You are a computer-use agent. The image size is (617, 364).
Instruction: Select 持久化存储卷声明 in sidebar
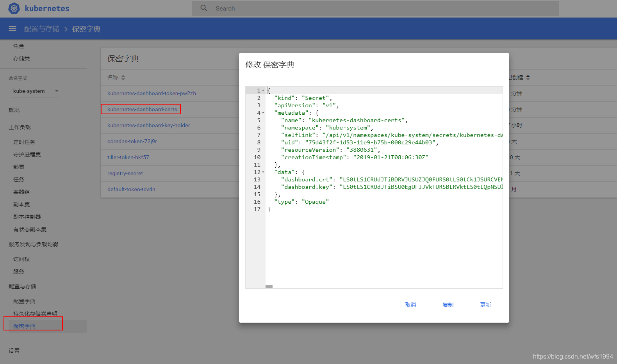pyautogui.click(x=35, y=314)
